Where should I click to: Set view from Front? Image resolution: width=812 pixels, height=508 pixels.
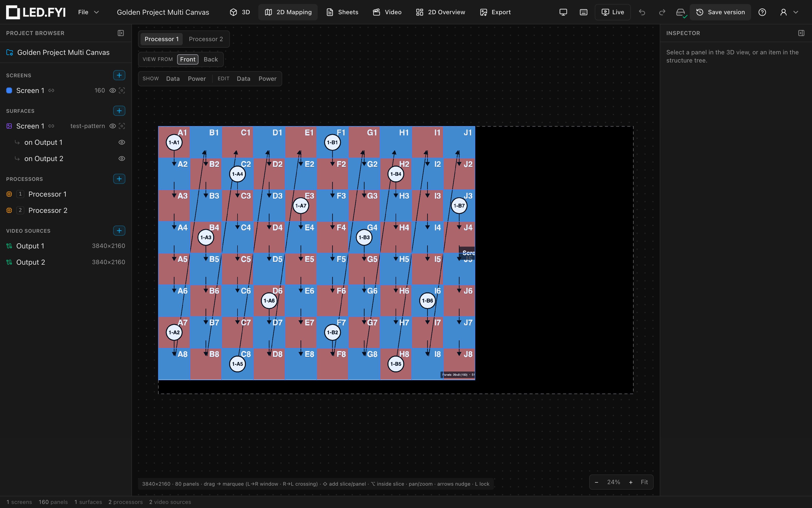click(x=188, y=59)
